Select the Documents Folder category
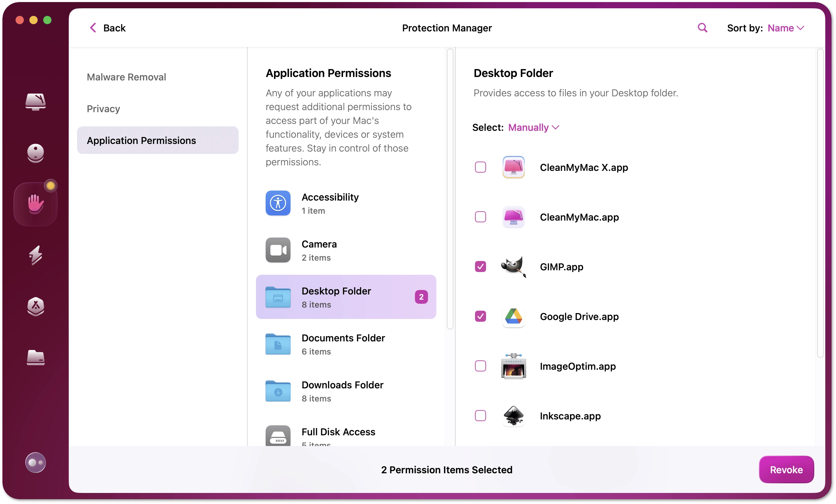 pyautogui.click(x=346, y=344)
